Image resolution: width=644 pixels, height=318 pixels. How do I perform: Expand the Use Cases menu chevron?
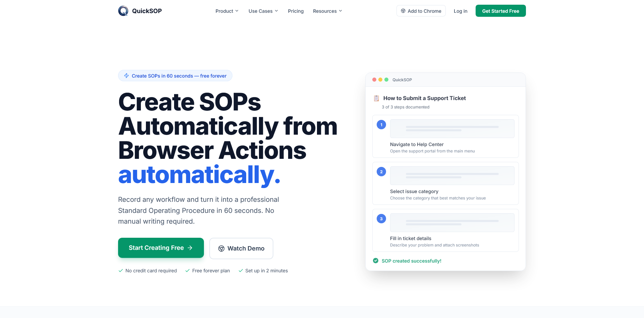(276, 11)
